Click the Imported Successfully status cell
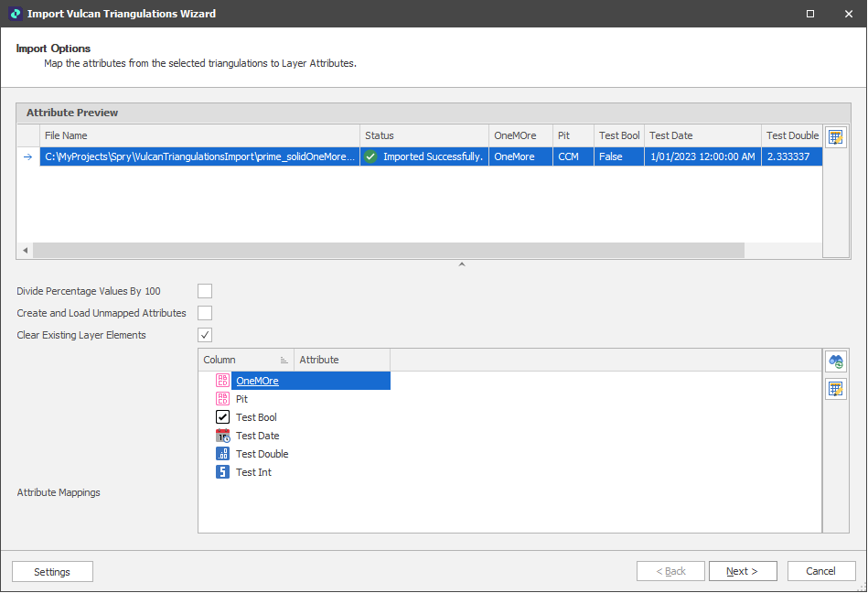This screenshot has height=593, width=868. point(424,156)
